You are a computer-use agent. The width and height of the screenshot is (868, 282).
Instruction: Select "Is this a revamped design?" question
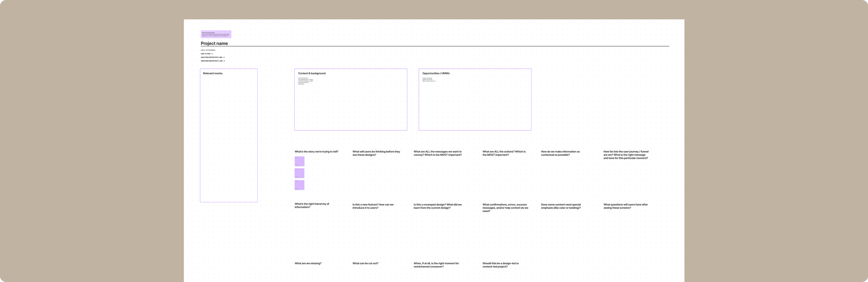[x=438, y=206]
